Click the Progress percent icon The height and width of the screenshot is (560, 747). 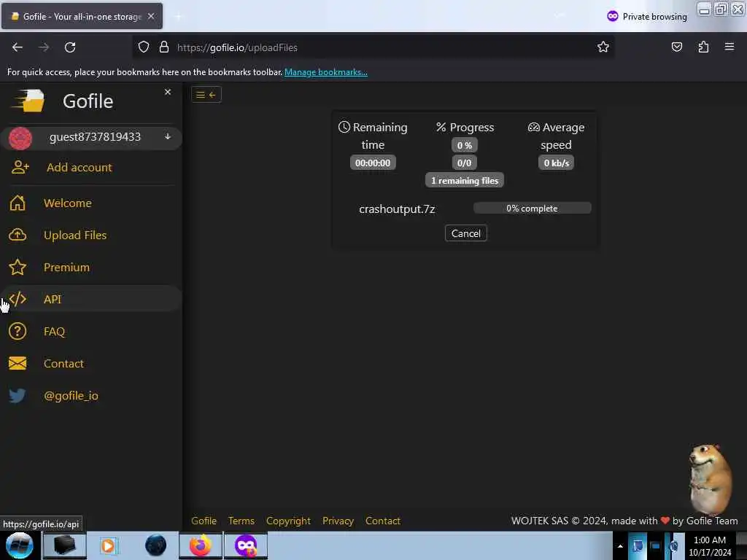click(441, 127)
